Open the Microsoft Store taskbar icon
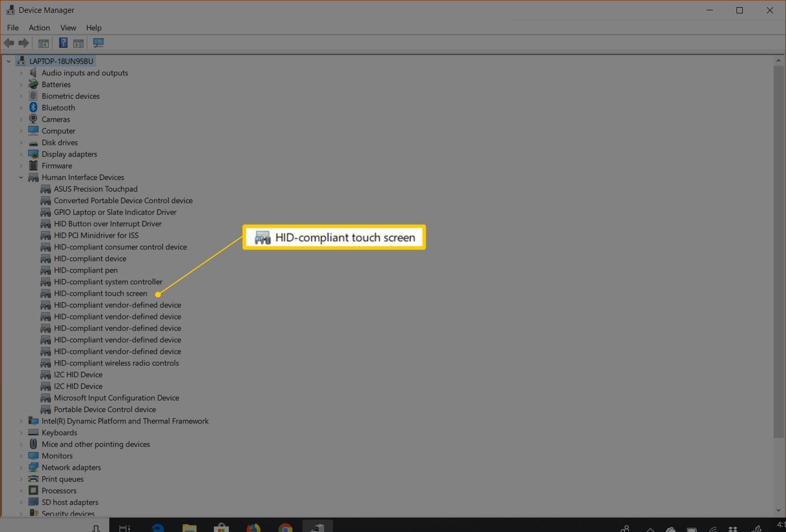This screenshot has height=532, width=786. coord(222,527)
